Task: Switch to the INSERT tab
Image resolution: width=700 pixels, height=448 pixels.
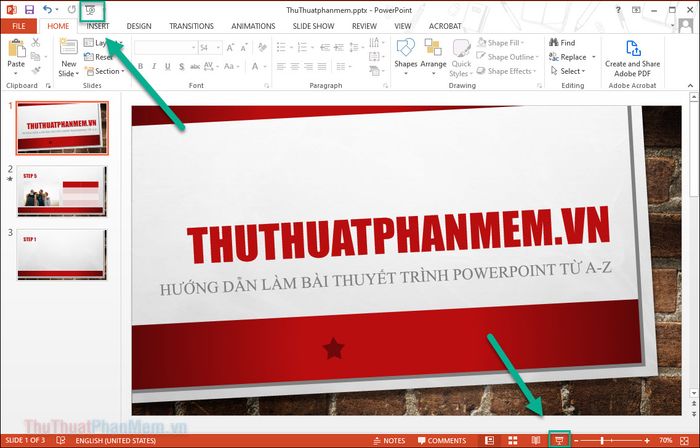Action: [98, 26]
